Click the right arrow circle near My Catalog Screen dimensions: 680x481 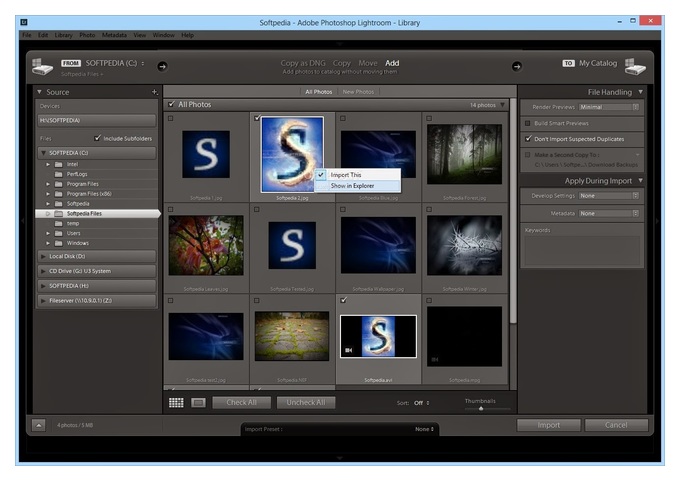coord(517,66)
